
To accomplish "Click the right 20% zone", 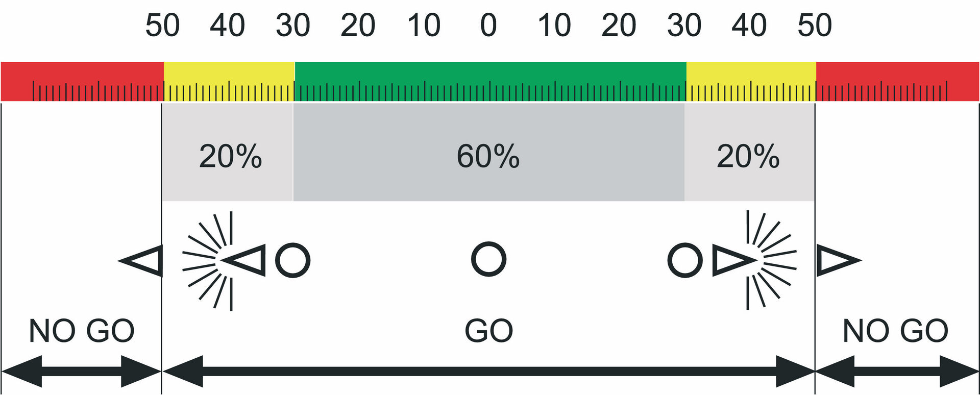I will tap(750, 152).
